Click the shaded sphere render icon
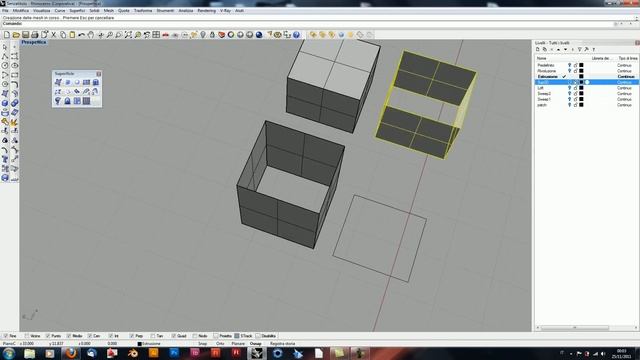 click(259, 35)
